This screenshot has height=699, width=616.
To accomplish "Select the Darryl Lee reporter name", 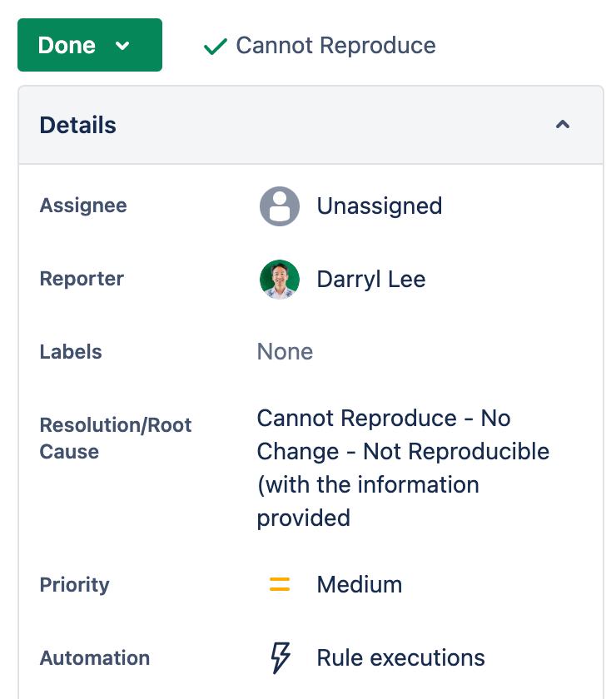I will (371, 280).
